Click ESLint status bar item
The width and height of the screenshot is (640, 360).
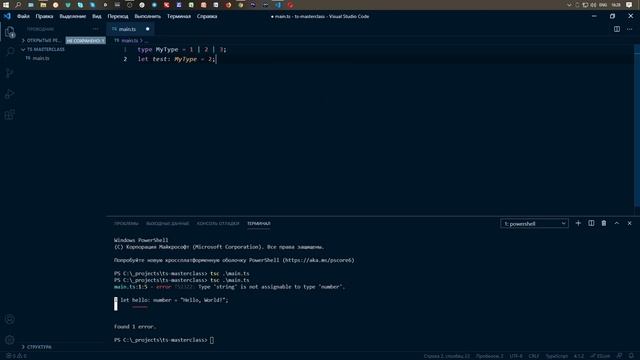tap(600, 356)
